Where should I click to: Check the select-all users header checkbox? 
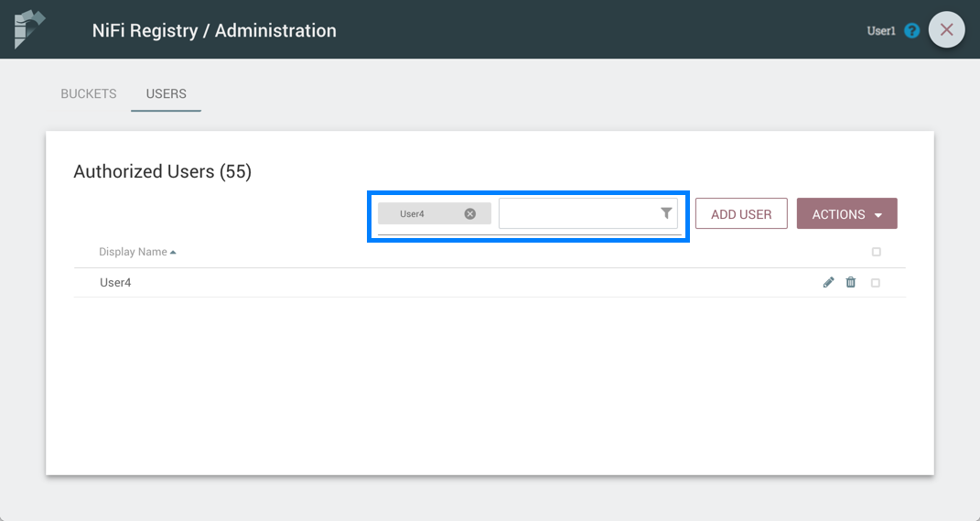pos(876,252)
